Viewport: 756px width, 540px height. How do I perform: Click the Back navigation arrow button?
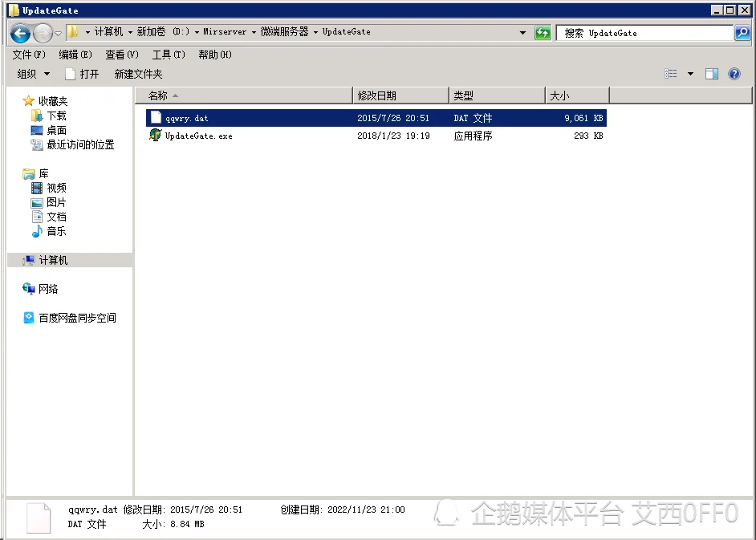tap(21, 33)
